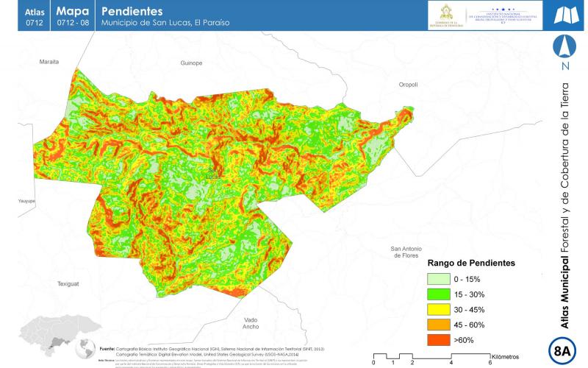
Task: Select the 0 - 15% pale green swatch
Action: pos(438,279)
